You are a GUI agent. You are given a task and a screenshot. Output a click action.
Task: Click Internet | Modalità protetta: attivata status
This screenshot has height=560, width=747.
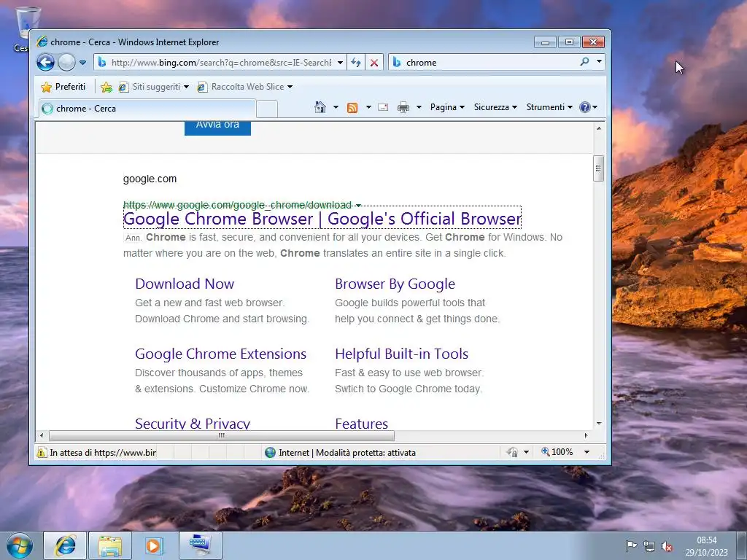340,452
